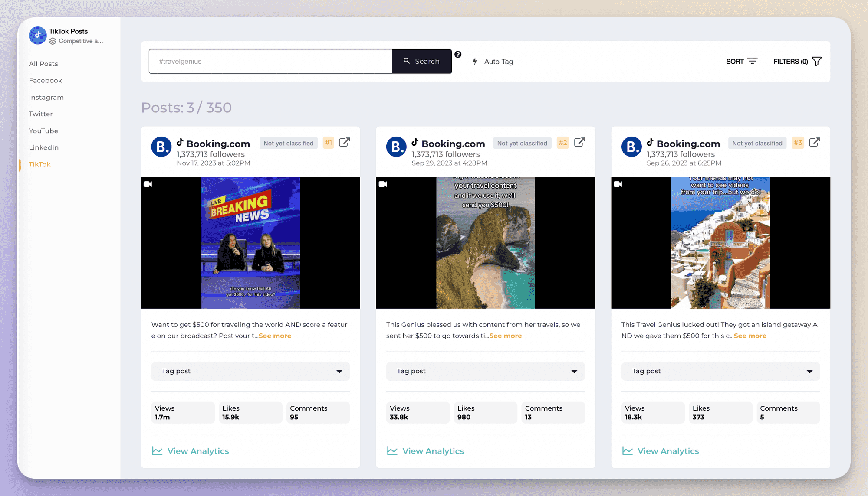This screenshot has width=868, height=496.
Task: Click the Auto Tag label
Action: coord(499,62)
